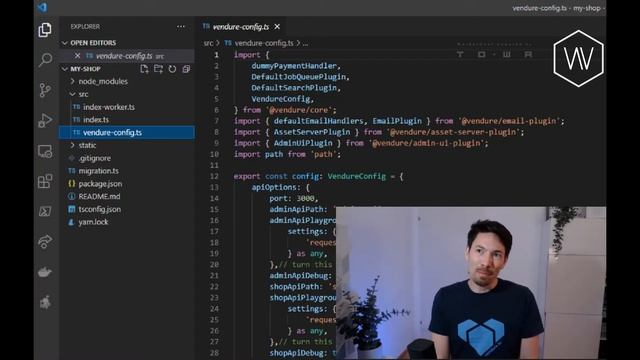
Task: Open the Search view in the activity bar
Action: 45,60
